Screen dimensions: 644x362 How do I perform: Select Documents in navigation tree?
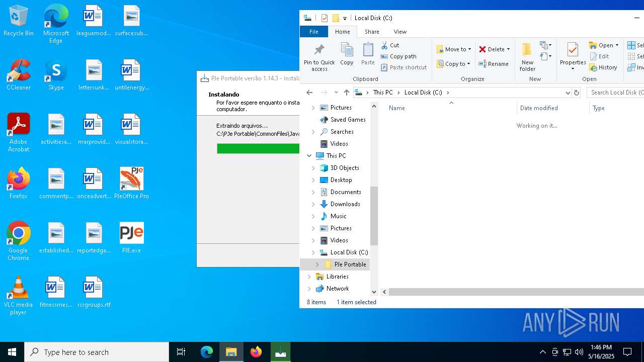pyautogui.click(x=346, y=192)
